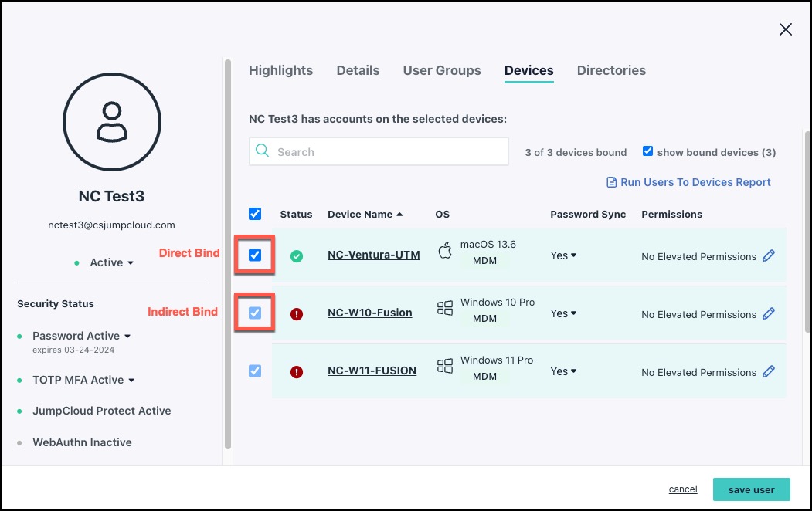Uncheck the NC-Ventura-UTM device checkbox
Viewport: 812px width, 511px height.
click(x=255, y=255)
